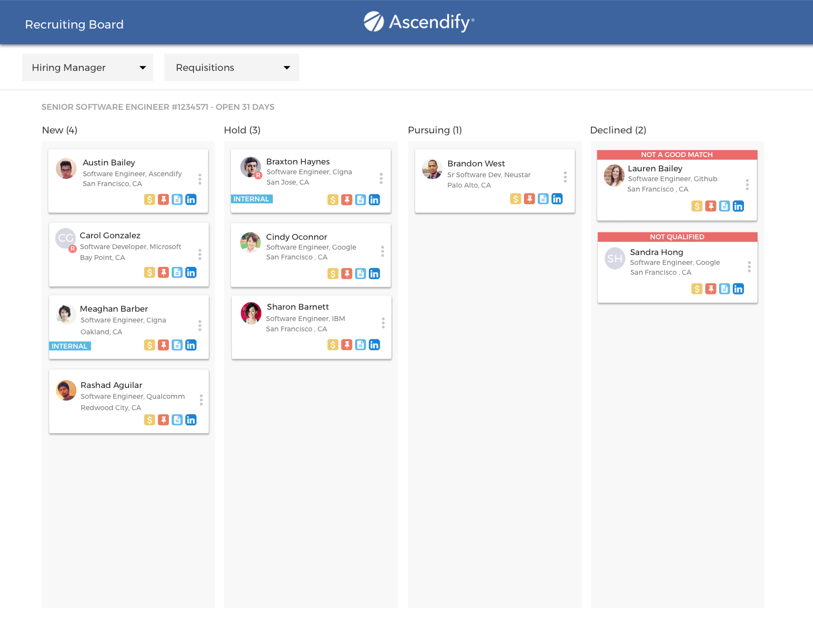
Task: Click the LinkedIn icon on Brandon West's card
Action: pos(557,199)
